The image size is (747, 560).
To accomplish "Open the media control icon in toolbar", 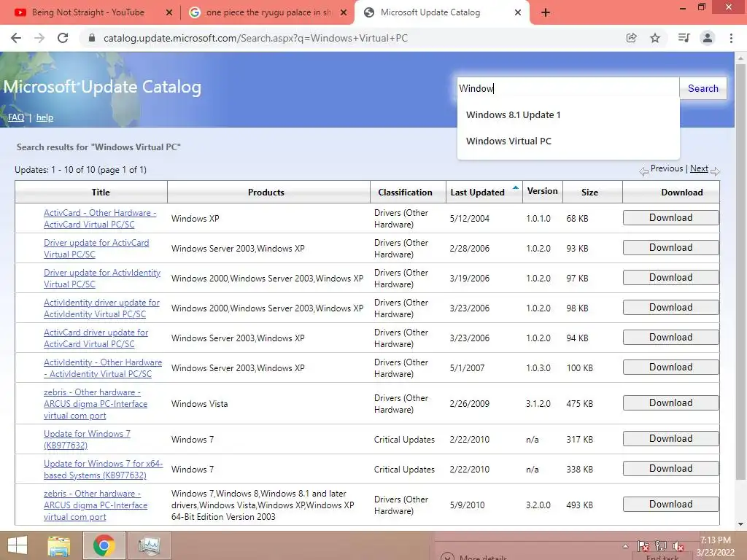I will point(684,38).
